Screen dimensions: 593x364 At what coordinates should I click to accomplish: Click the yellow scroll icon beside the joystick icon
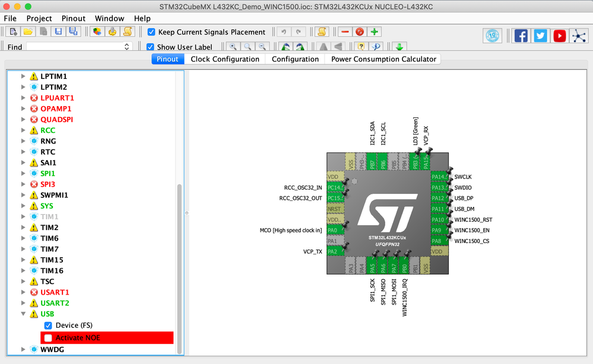128,32
